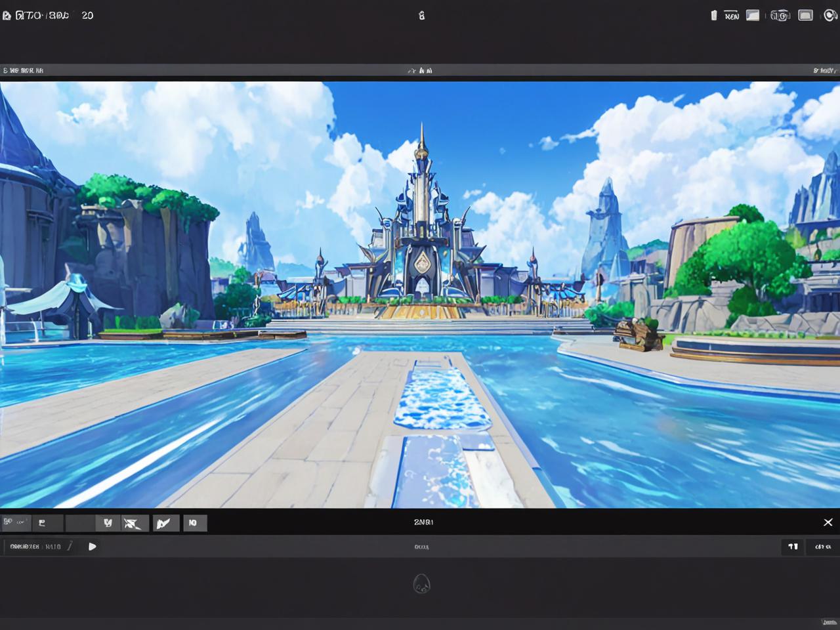Click the camera-like icon in the top toolbar
The image size is (840, 630).
[780, 15]
